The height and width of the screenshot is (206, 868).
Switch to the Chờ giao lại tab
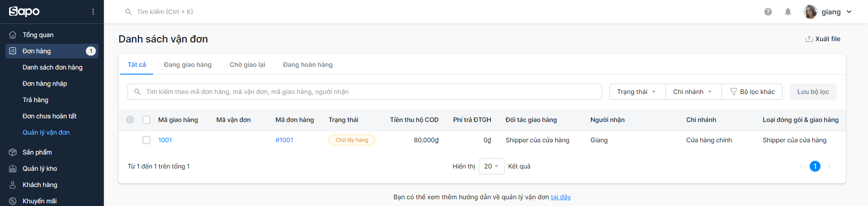point(247,65)
